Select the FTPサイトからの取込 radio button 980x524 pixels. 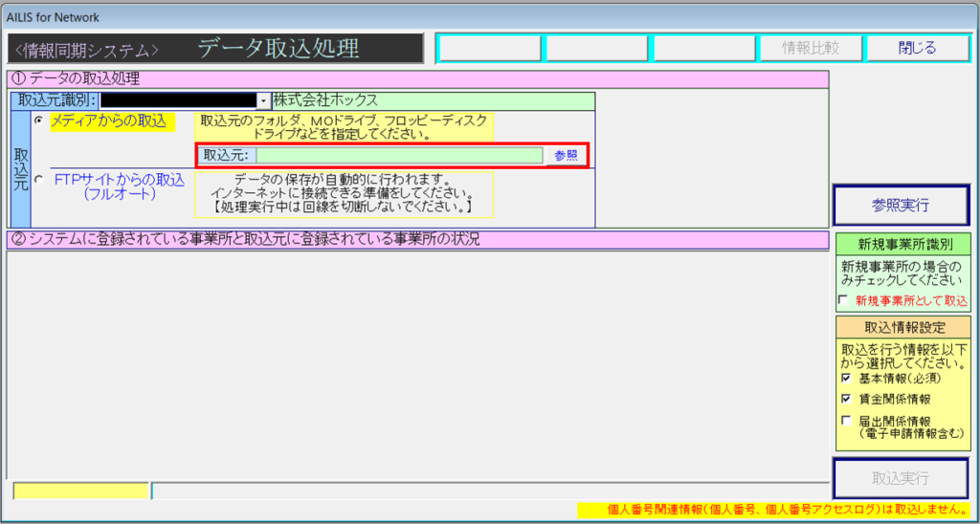(x=38, y=179)
